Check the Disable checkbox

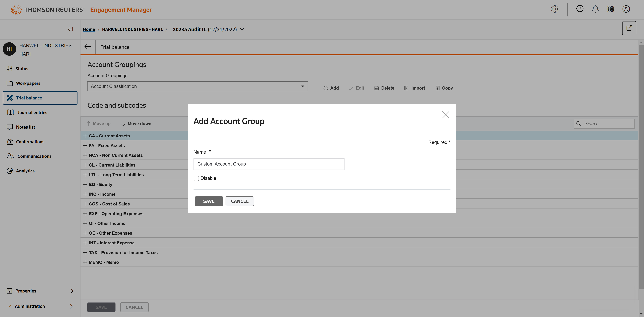pos(196,178)
